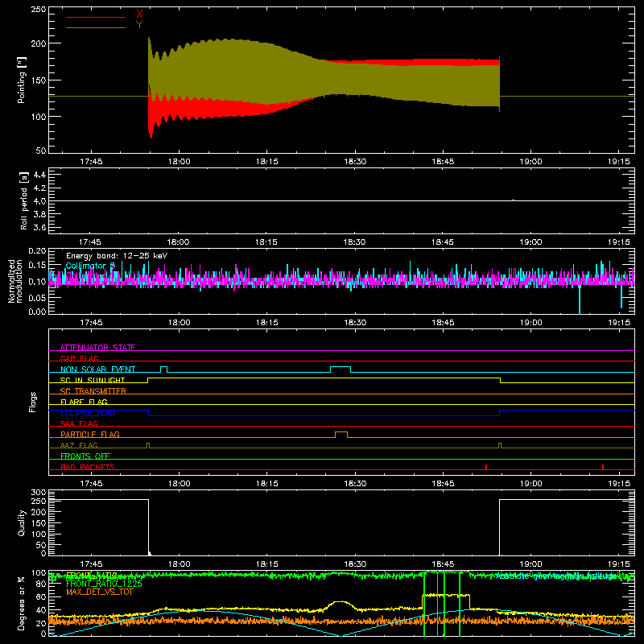Click the Flags axis title
The width and height of the screenshot is (644, 644).
click(x=32, y=402)
